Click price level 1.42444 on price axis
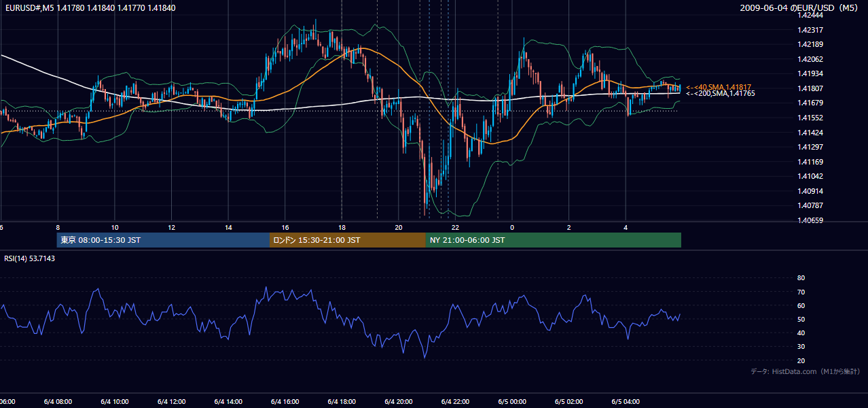The image size is (868, 408). point(812,15)
